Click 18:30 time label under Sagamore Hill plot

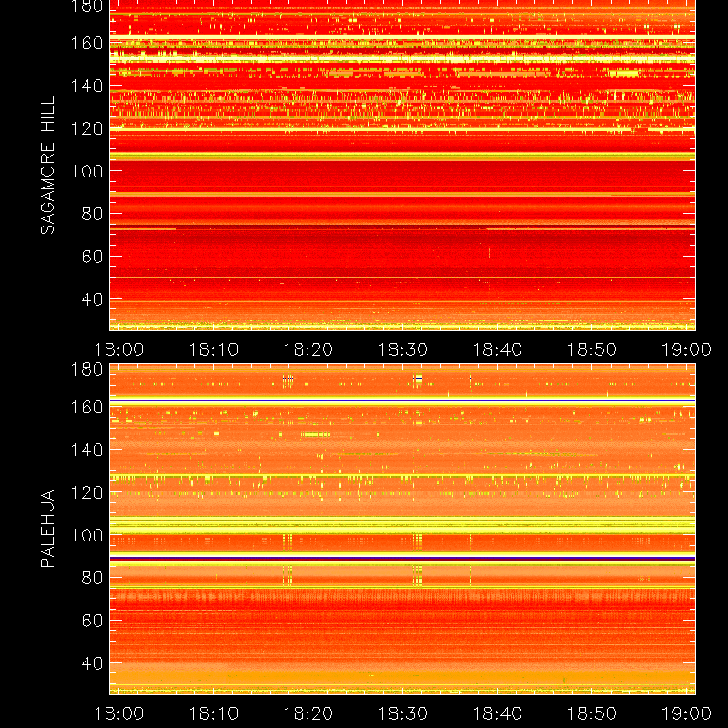click(x=402, y=349)
